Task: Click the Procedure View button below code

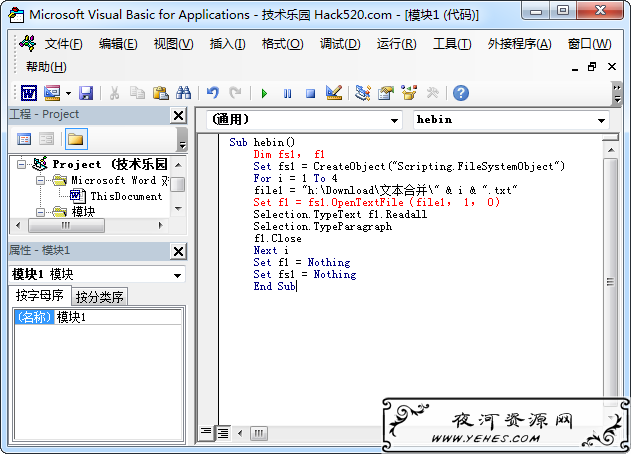Action: click(206, 433)
